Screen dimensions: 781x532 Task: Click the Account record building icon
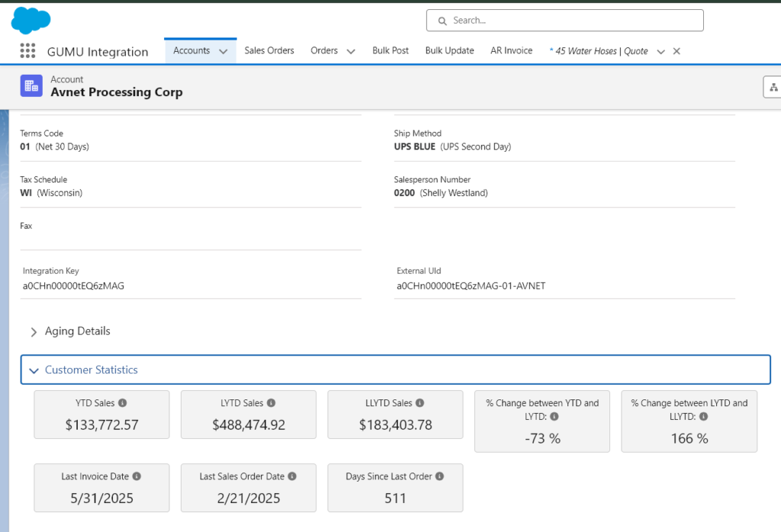click(31, 86)
